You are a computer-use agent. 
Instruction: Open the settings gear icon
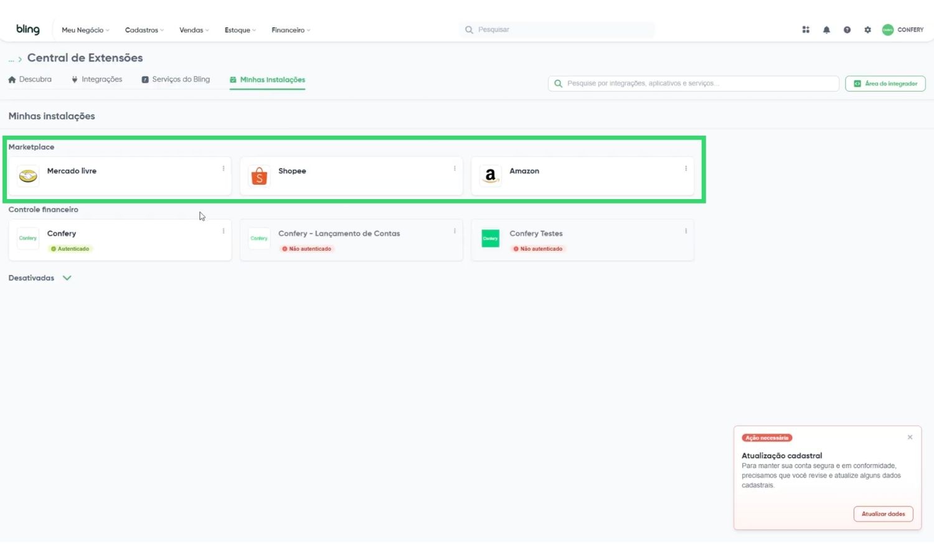click(x=867, y=30)
